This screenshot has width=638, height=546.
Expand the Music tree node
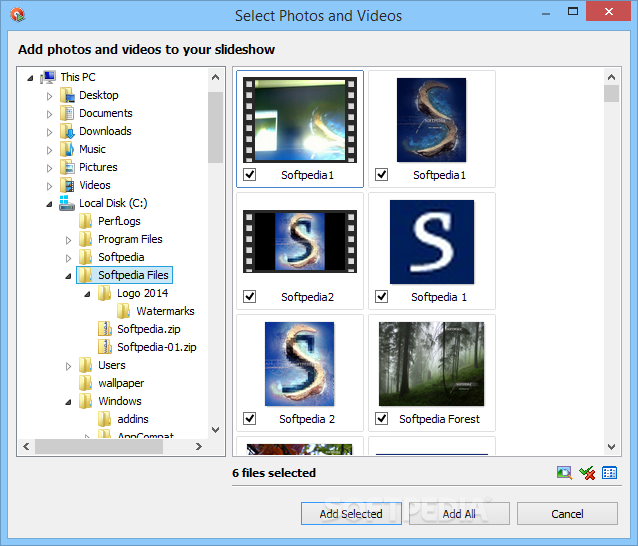click(49, 150)
